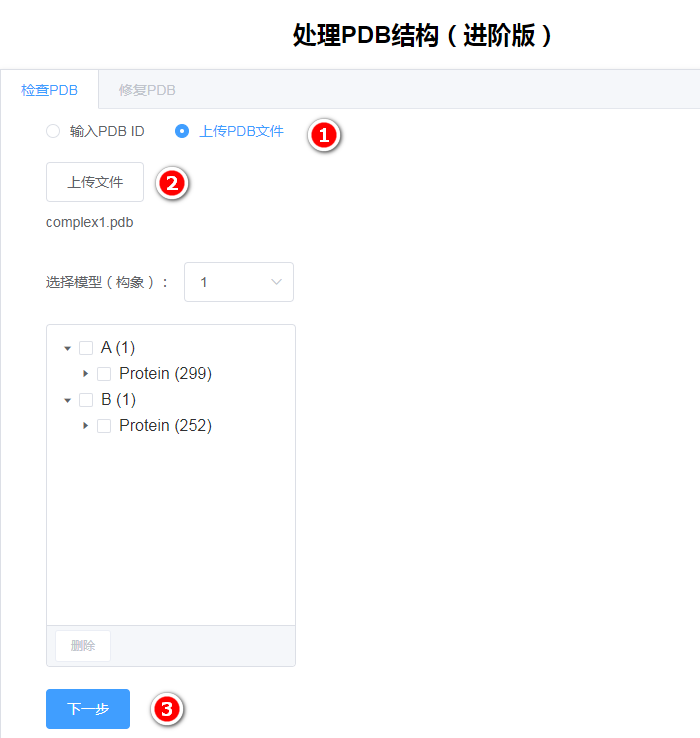This screenshot has width=700, height=738.
Task: Click the complex1.pdb file name
Action: pos(89,222)
